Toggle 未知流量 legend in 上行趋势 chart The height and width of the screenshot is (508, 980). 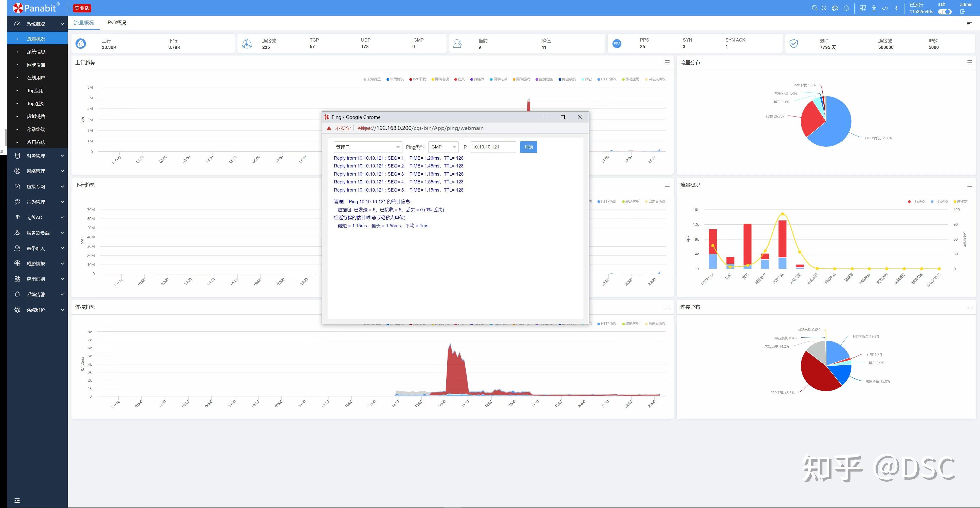click(372, 79)
